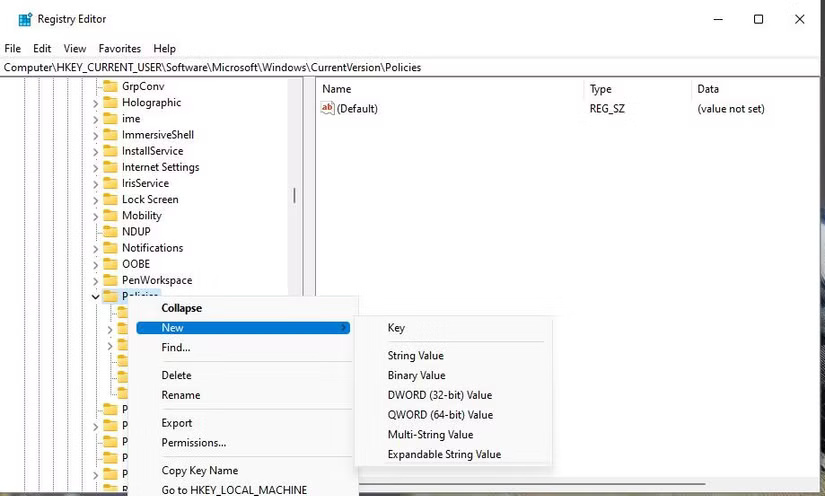Click the tree pane vertical scrollbar thumb
Image resolution: width=825 pixels, height=496 pixels.
tap(294, 196)
